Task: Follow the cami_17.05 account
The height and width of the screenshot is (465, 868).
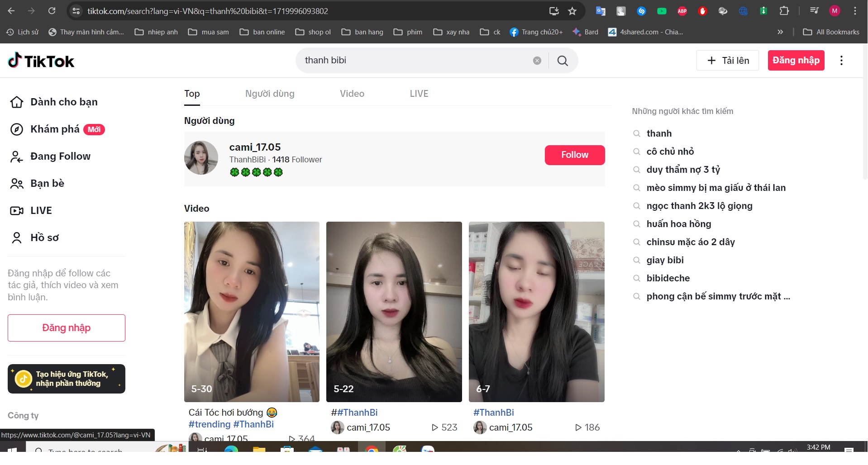Action: (574, 155)
